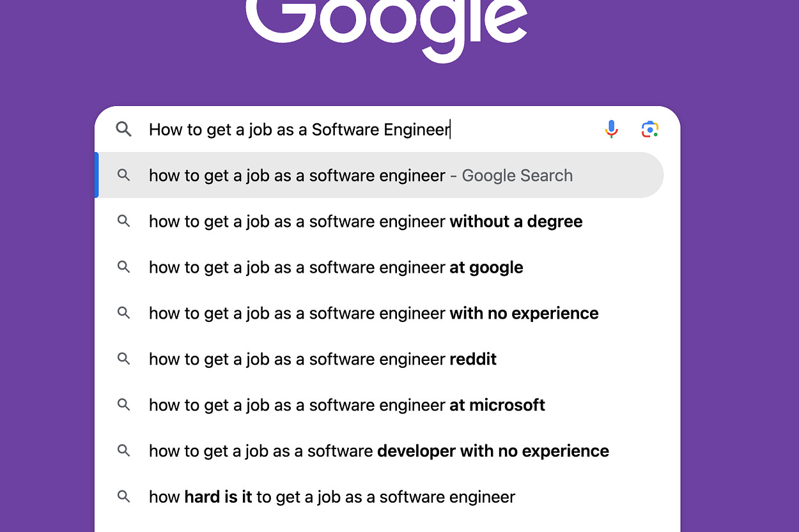Click the search icon beside 'how hard is it' suggestion
This screenshot has height=532, width=799.
[x=123, y=496]
